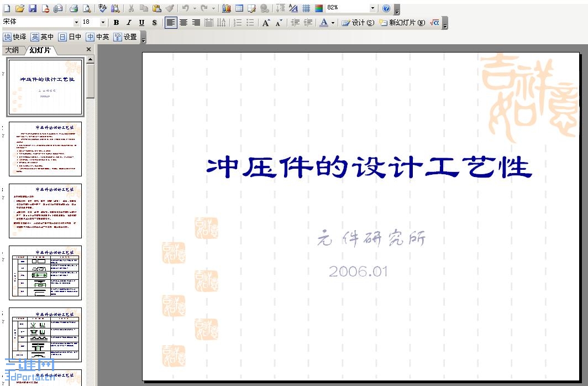Open font color dropdown arrow

click(x=333, y=23)
